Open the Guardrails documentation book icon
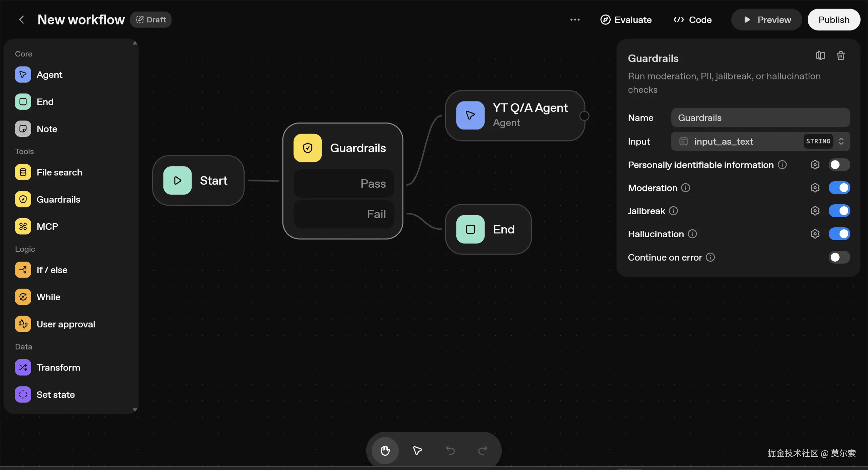 tap(820, 56)
